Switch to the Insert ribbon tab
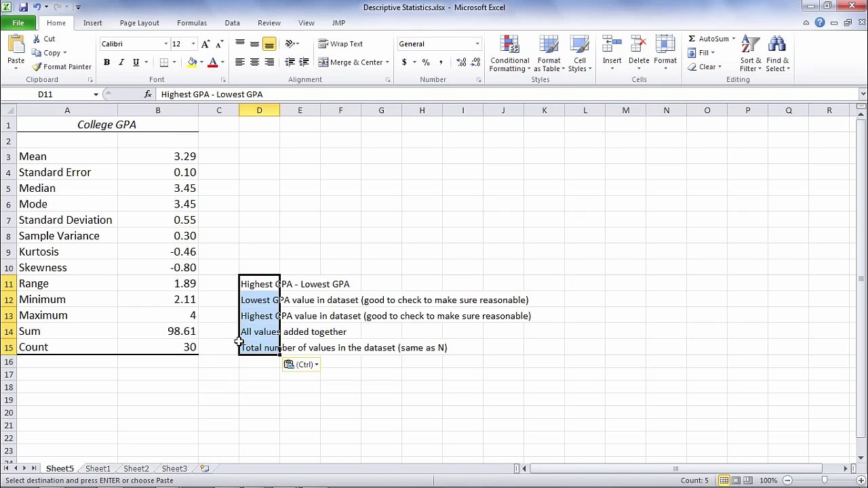This screenshot has width=868, height=488. 92,23
